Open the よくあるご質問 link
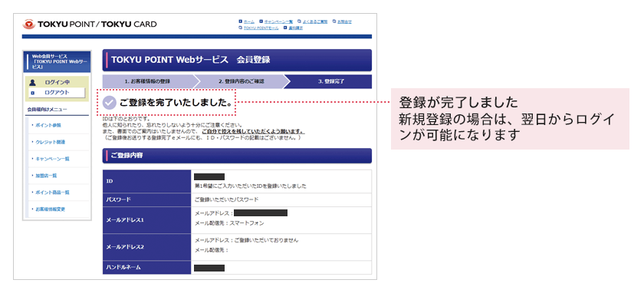 (x=315, y=21)
